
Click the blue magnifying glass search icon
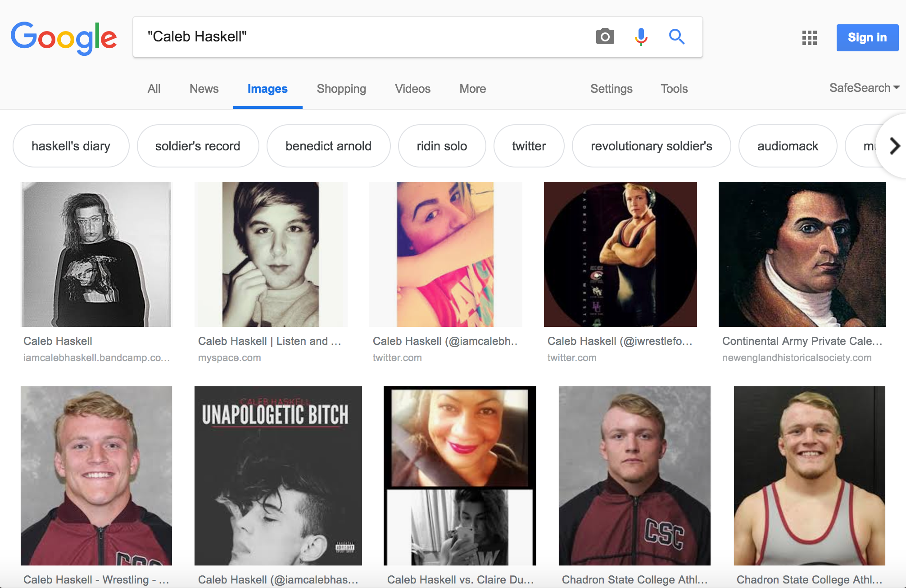(676, 36)
